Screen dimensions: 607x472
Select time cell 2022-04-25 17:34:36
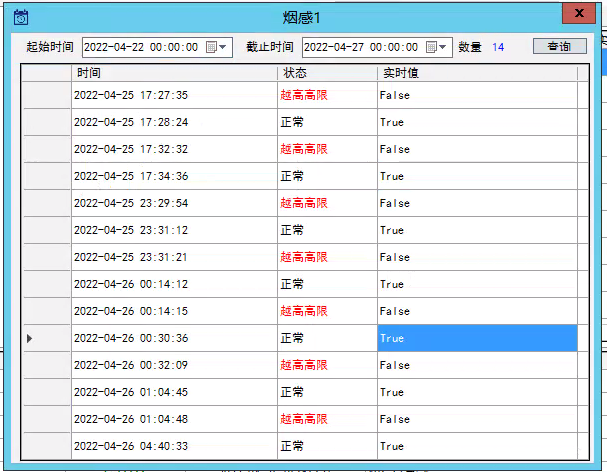pos(174,176)
